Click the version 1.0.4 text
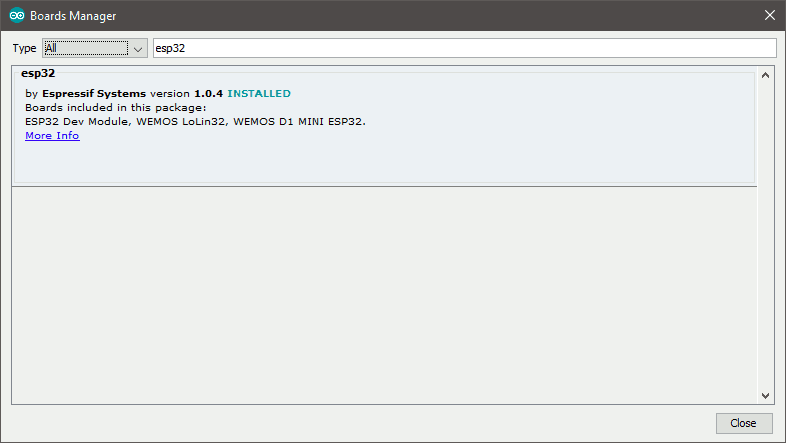Viewport: 786px width, 443px height. click(x=186, y=94)
